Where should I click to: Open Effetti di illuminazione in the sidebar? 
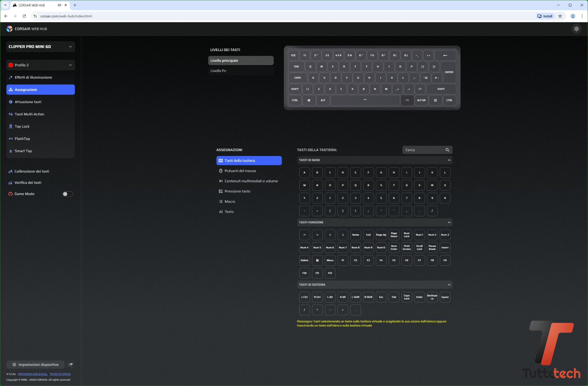tap(40, 77)
